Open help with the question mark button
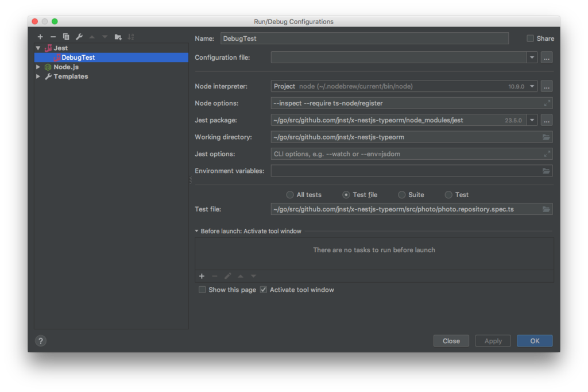 [41, 341]
